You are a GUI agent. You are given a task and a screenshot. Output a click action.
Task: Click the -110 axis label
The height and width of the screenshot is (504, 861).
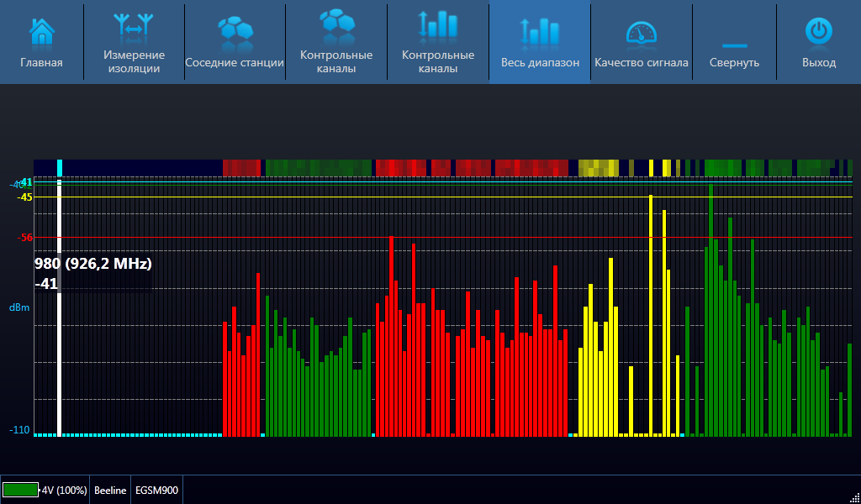pos(20,430)
